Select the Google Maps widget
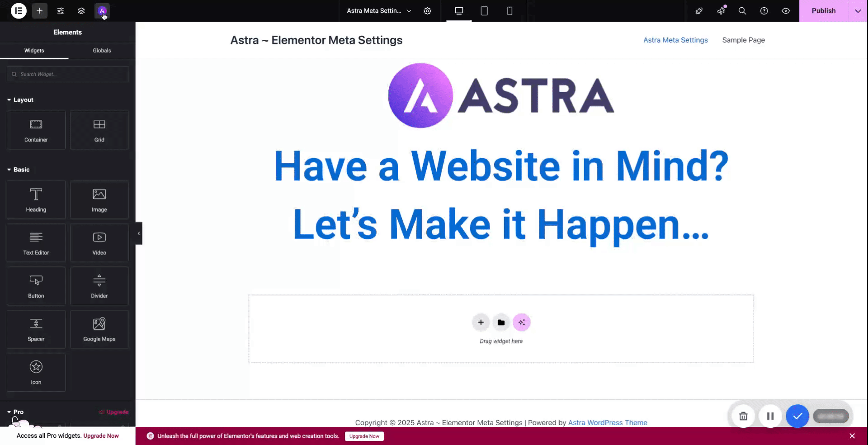The image size is (868, 445). (99, 329)
